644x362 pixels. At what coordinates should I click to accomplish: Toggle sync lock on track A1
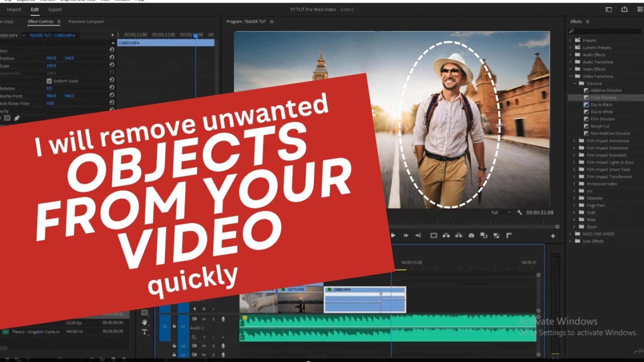click(x=194, y=319)
